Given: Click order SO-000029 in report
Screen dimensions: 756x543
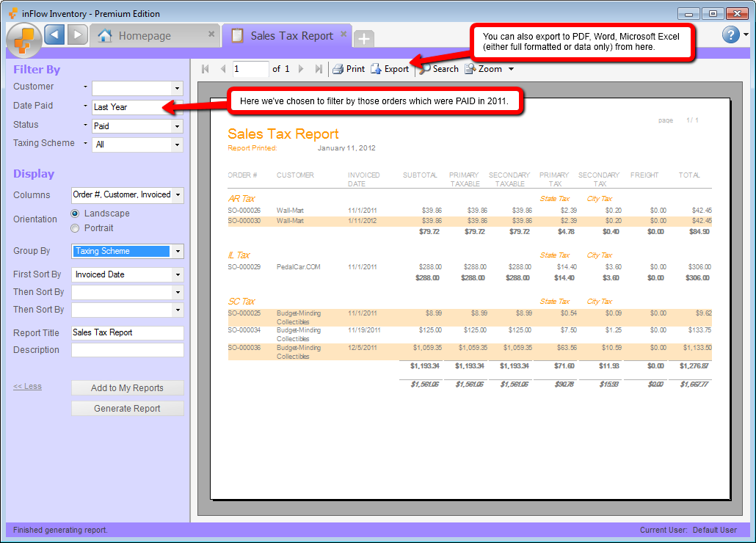Looking at the screenshot, I should tap(244, 267).
